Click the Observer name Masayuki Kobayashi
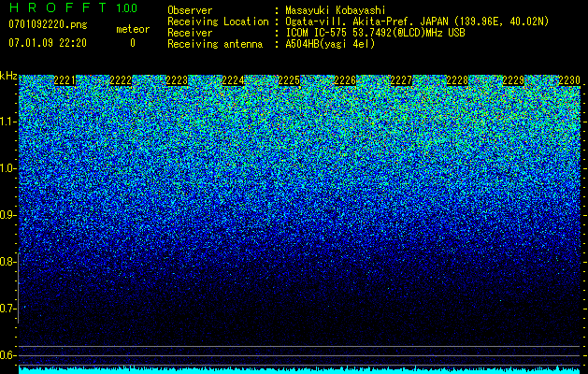The width and height of the screenshot is (588, 374). point(336,10)
